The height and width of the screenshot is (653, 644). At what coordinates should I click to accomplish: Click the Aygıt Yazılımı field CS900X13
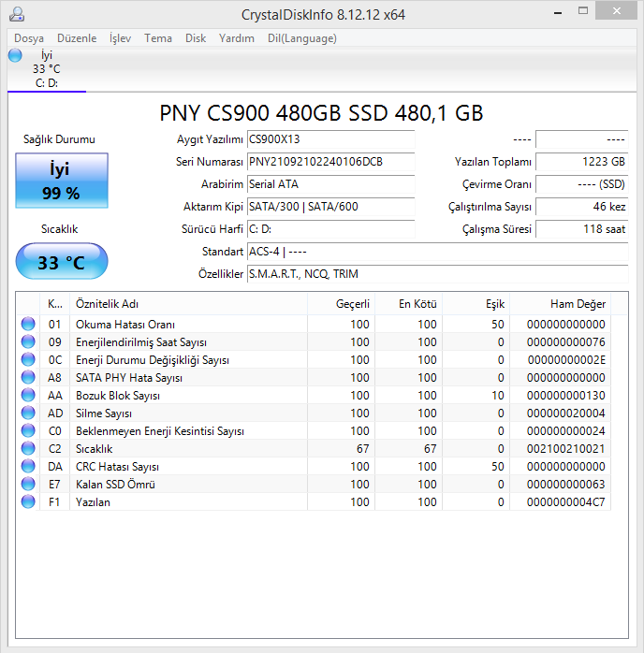[330, 139]
